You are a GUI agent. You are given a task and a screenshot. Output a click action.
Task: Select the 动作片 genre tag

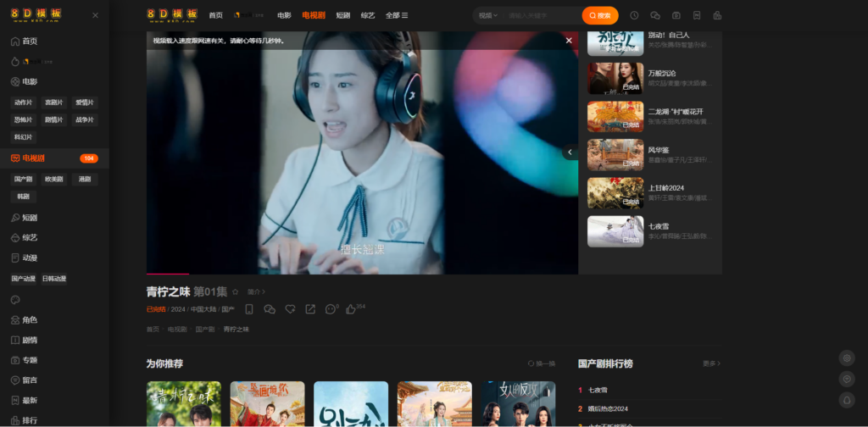23,103
